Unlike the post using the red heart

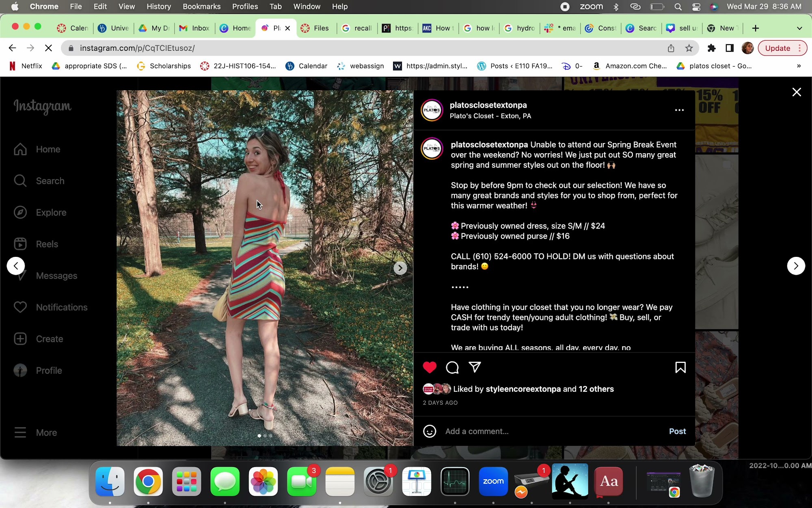click(429, 367)
